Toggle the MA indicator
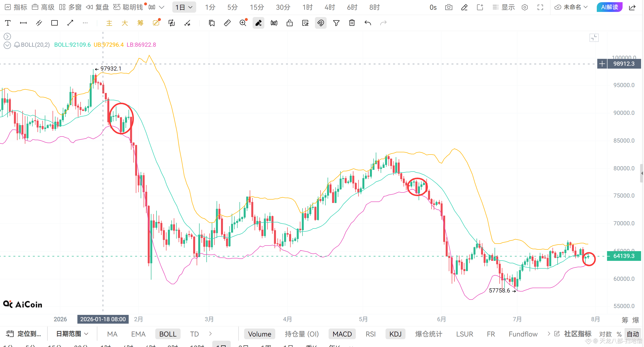Image resolution: width=644 pixels, height=347 pixels. (112, 334)
